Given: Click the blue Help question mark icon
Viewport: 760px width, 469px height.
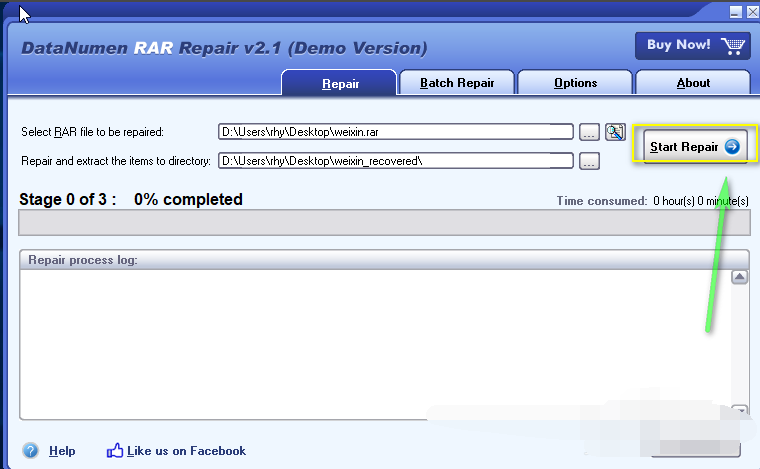Looking at the screenshot, I should pyautogui.click(x=30, y=451).
